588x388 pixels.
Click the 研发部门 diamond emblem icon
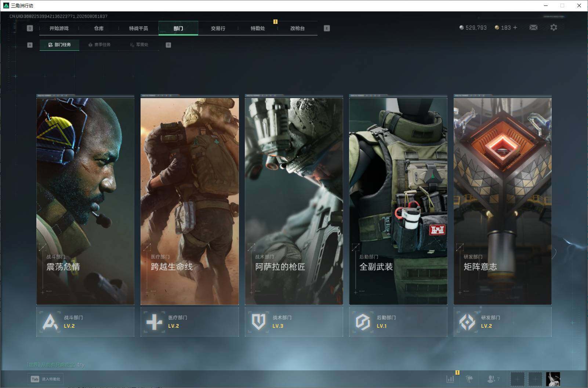[467, 322]
